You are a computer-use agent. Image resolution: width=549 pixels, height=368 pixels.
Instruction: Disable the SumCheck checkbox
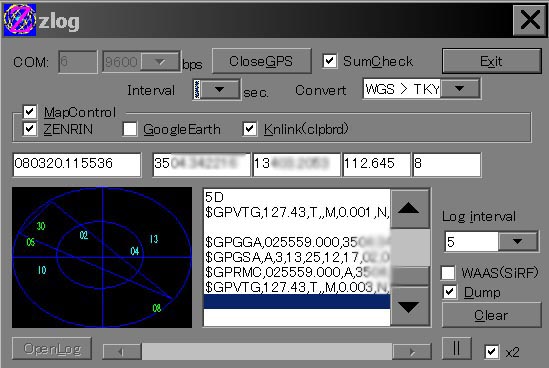coord(329,61)
